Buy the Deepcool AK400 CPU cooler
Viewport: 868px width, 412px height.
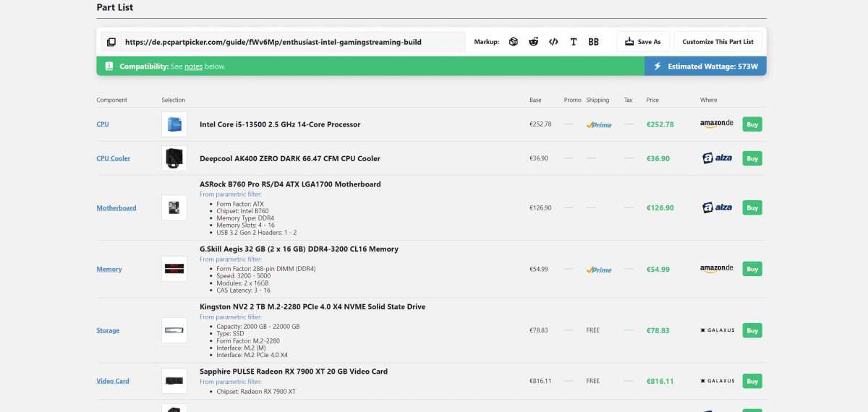(x=752, y=158)
